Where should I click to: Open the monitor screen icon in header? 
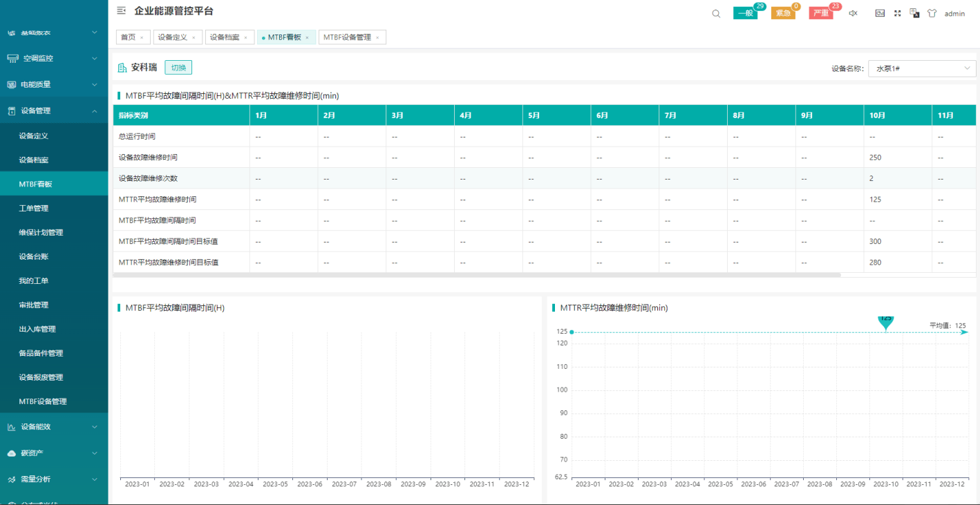coord(880,13)
